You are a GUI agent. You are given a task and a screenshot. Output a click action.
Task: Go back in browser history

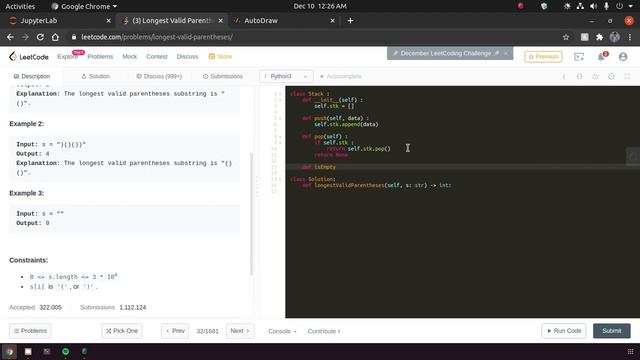tap(10, 37)
